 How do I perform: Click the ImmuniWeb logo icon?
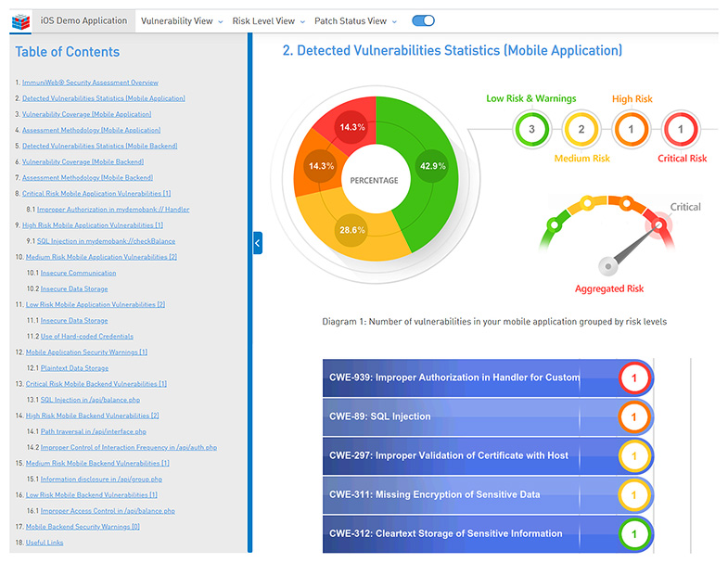pyautogui.click(x=20, y=20)
